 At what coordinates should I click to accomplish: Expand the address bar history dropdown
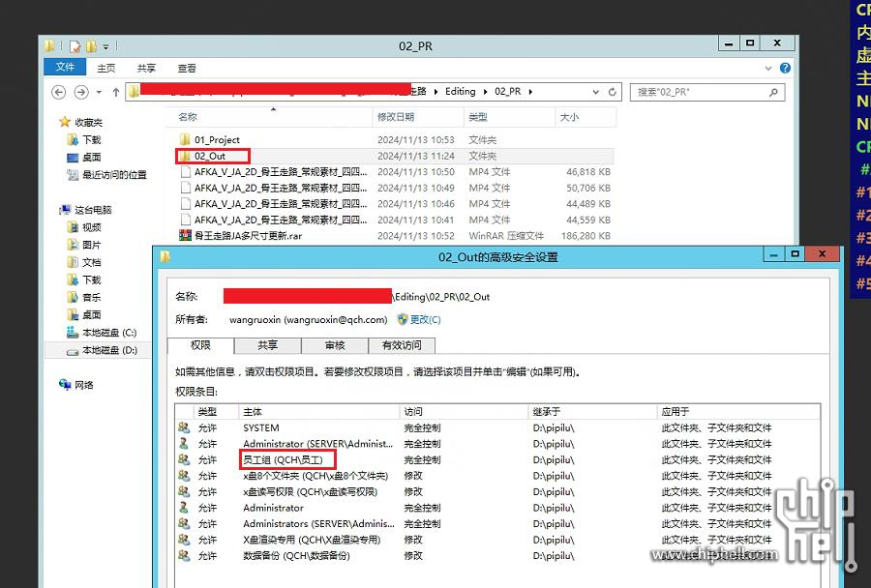tap(595, 92)
